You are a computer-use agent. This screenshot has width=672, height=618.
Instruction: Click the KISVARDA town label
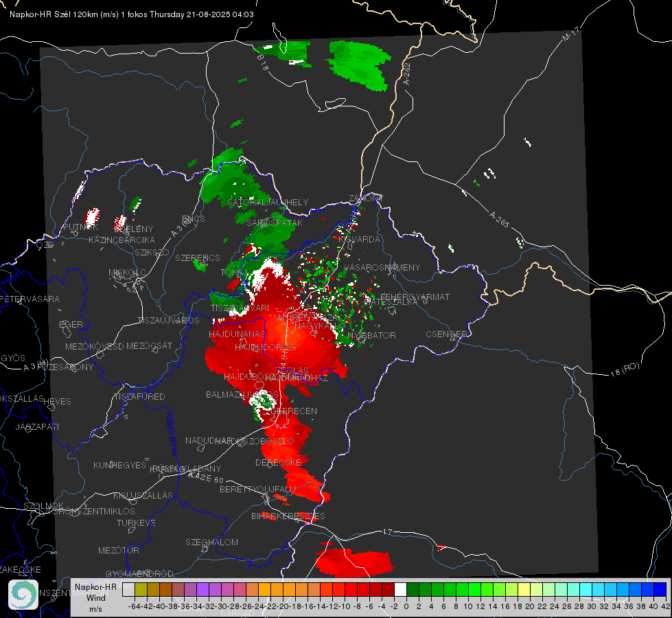coord(359,239)
